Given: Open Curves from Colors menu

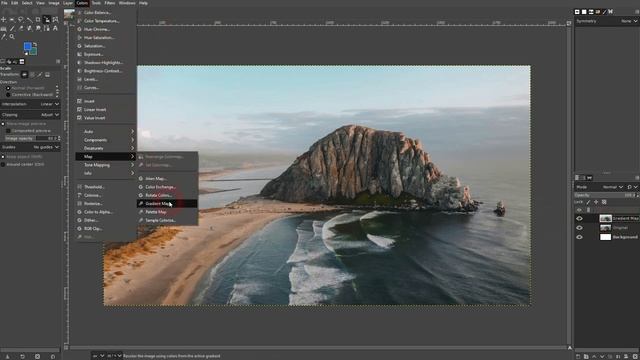Looking at the screenshot, I should [x=106, y=87].
